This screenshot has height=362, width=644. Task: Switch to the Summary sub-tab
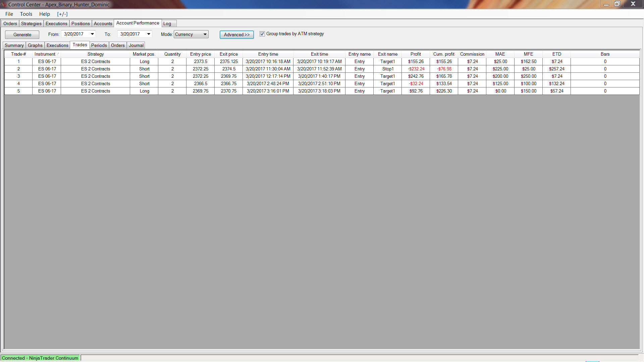pos(14,45)
